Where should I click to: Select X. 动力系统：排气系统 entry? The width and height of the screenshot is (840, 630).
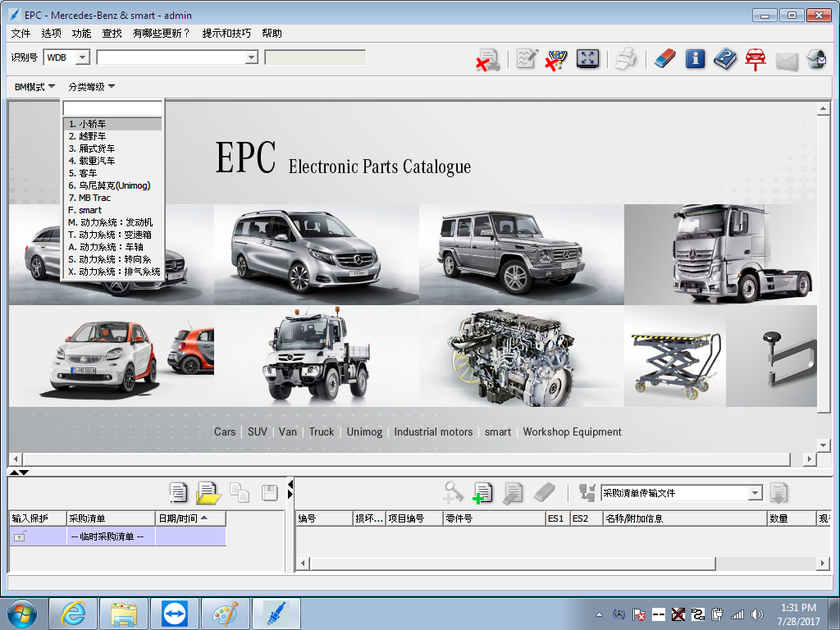112,272
